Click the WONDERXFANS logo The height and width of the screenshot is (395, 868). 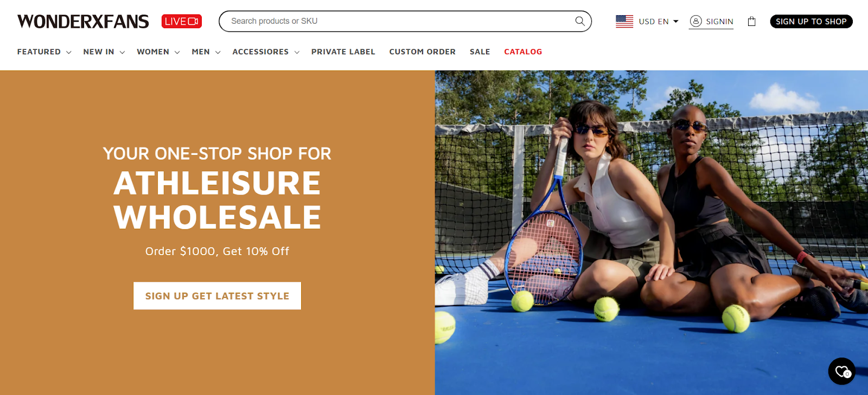coord(83,21)
